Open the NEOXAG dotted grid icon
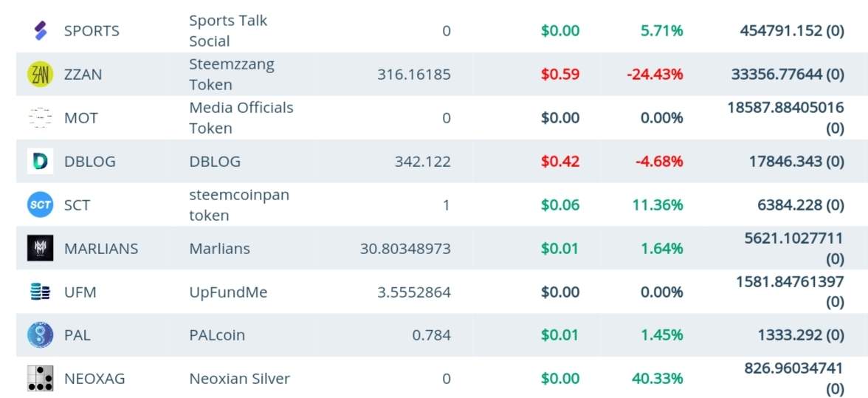Viewport: 868px width, 398px height. tap(41, 379)
